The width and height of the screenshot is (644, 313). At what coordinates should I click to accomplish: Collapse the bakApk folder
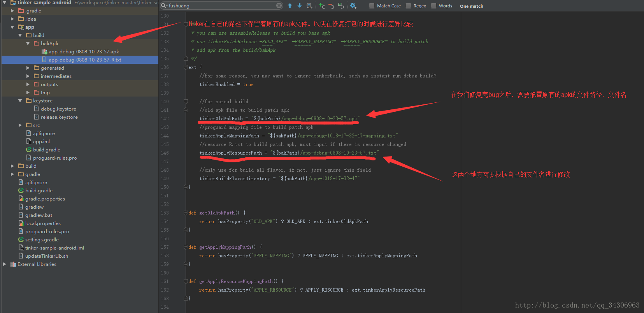[28, 43]
